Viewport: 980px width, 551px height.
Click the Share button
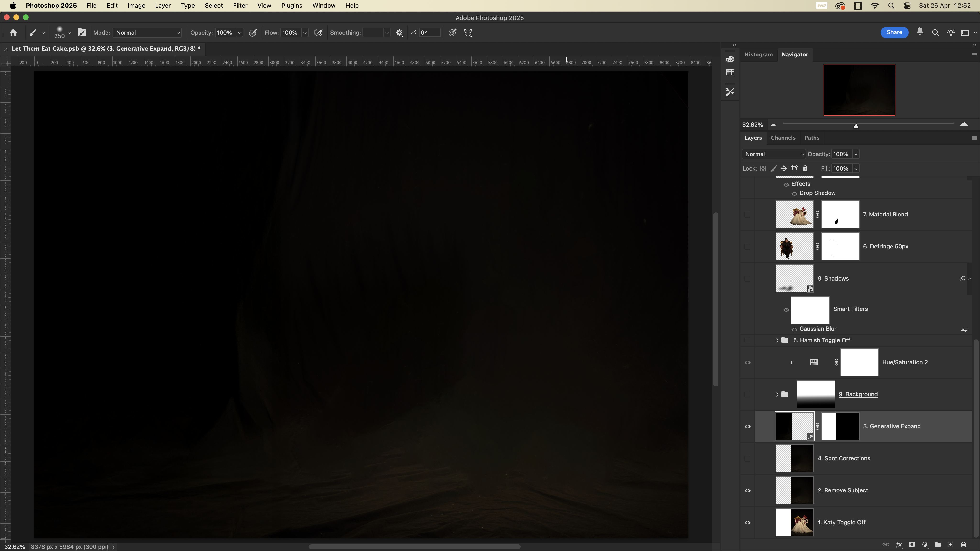point(894,32)
